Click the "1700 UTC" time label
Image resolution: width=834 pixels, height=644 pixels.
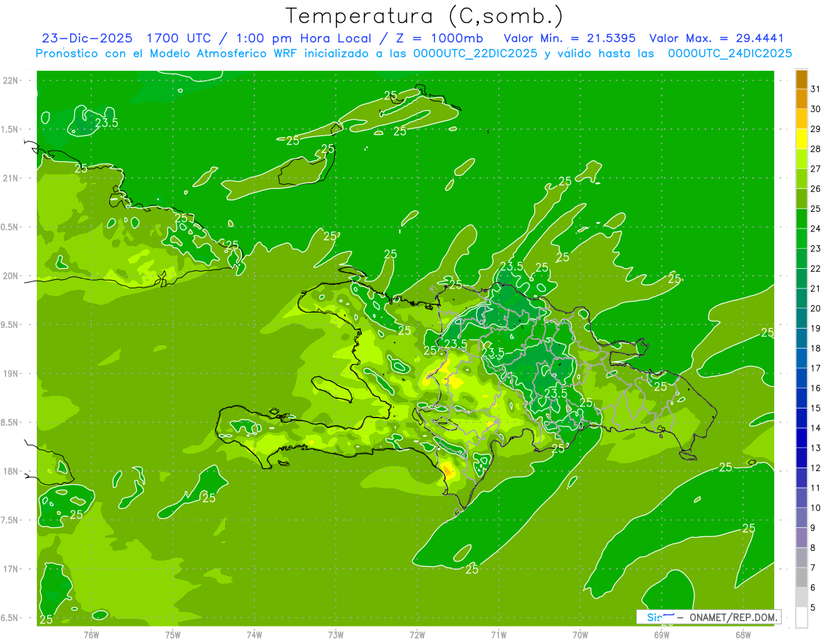(x=179, y=38)
